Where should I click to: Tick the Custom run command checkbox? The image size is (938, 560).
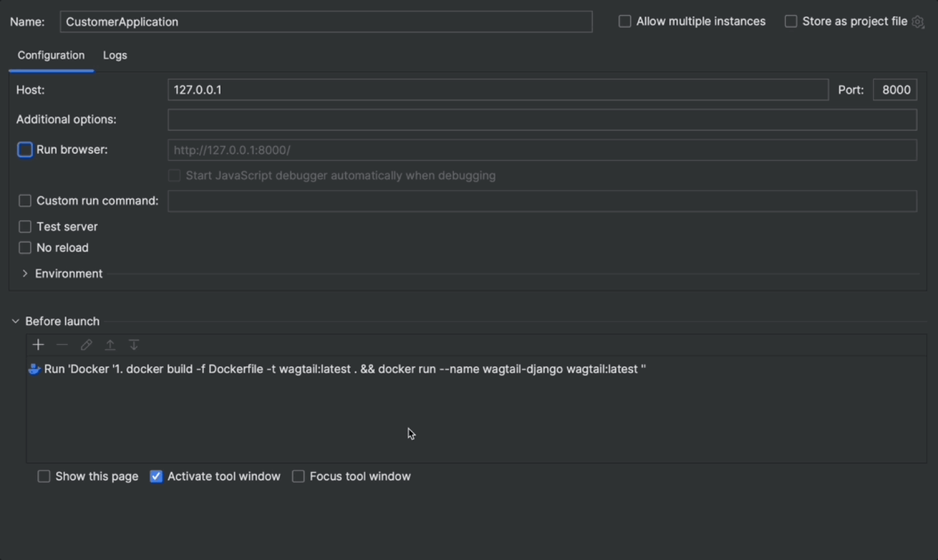tap(25, 201)
